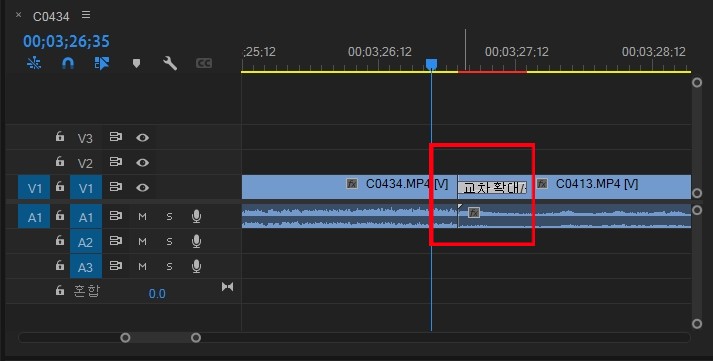This screenshot has width=713, height=361.
Task: Toggle sync lock for V1
Action: (x=116, y=187)
